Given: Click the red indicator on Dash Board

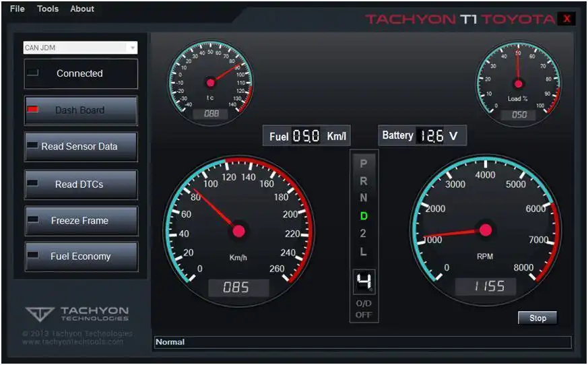Looking at the screenshot, I should pos(32,109).
